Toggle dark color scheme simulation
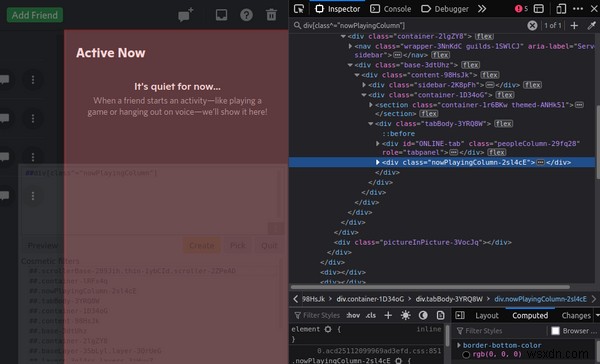This screenshot has width=600, height=364. click(423, 315)
